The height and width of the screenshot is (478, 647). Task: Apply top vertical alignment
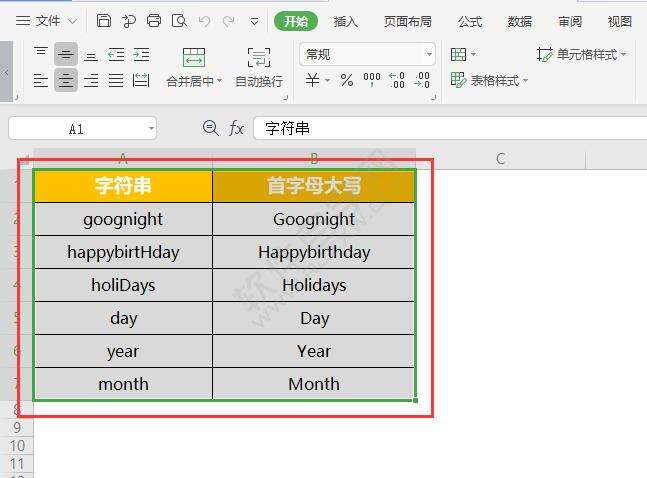tap(41, 54)
